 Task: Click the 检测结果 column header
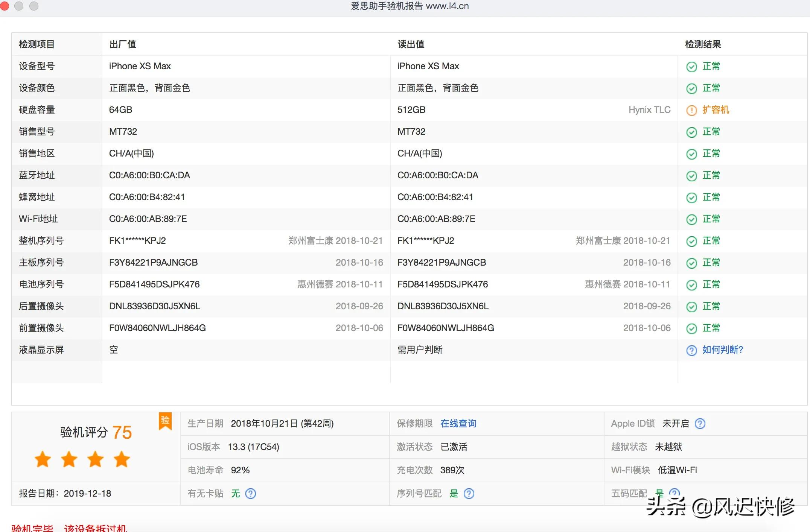point(703,44)
